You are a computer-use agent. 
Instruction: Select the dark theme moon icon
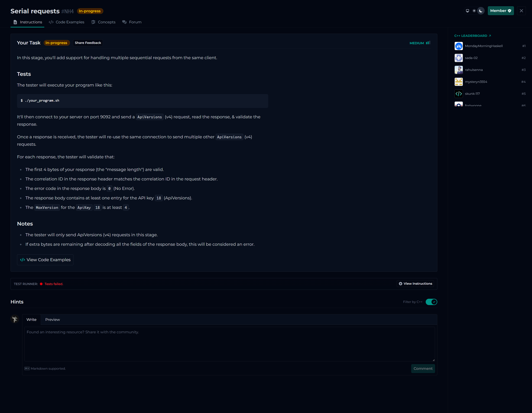[481, 11]
